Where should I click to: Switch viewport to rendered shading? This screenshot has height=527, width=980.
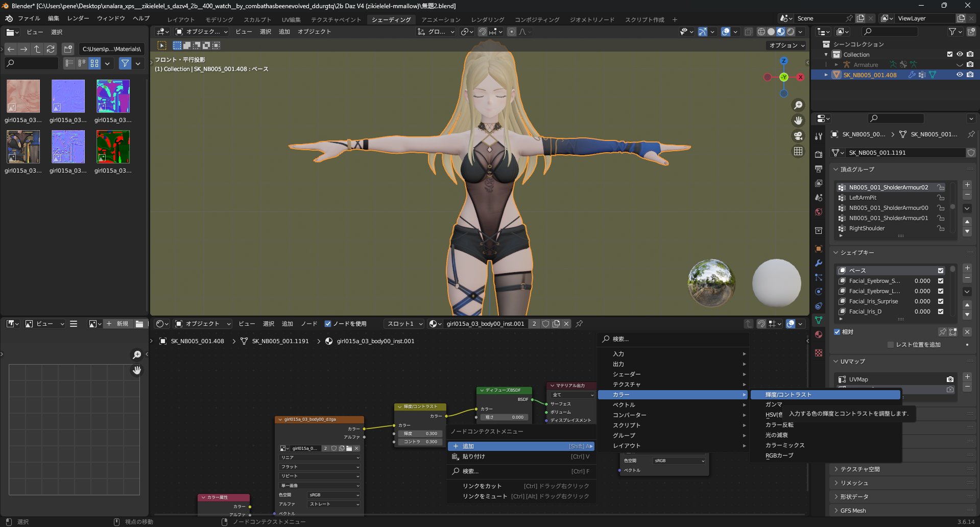pos(791,32)
